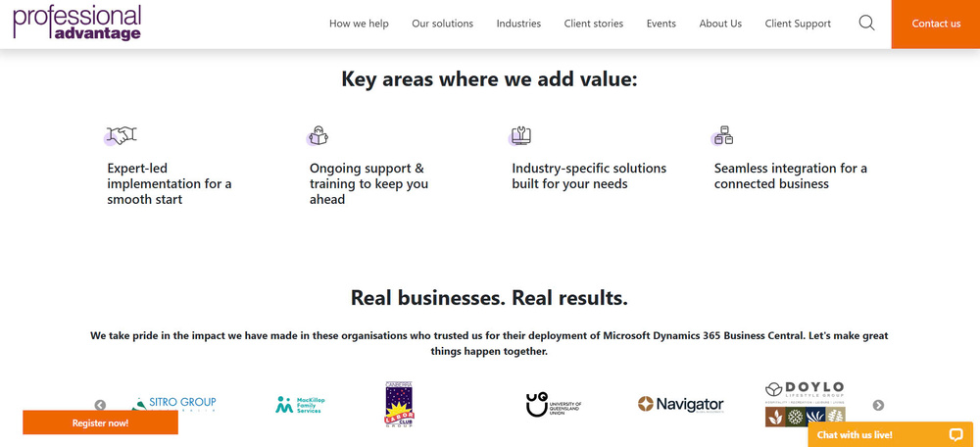Select Client Support in navigation
980x447 pixels.
pos(798,24)
